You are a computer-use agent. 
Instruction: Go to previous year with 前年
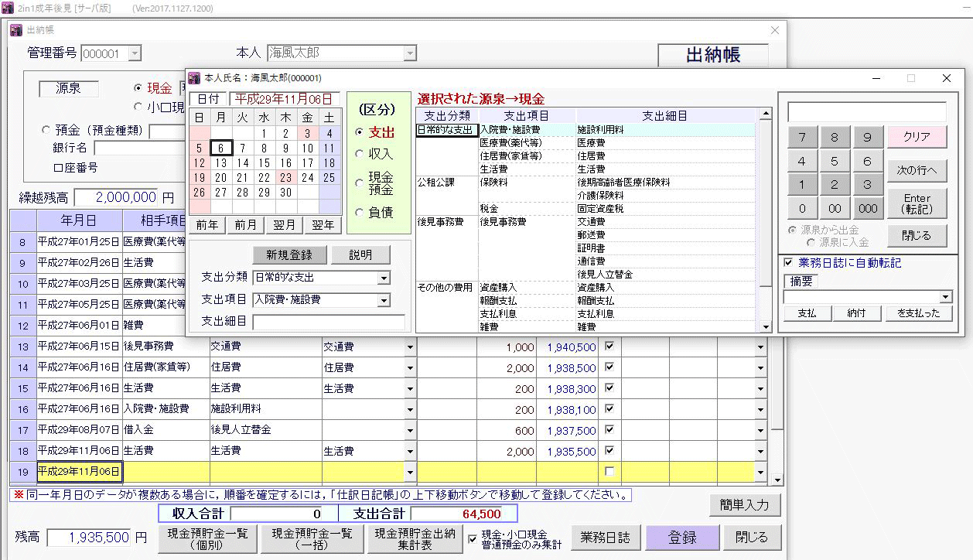click(207, 225)
